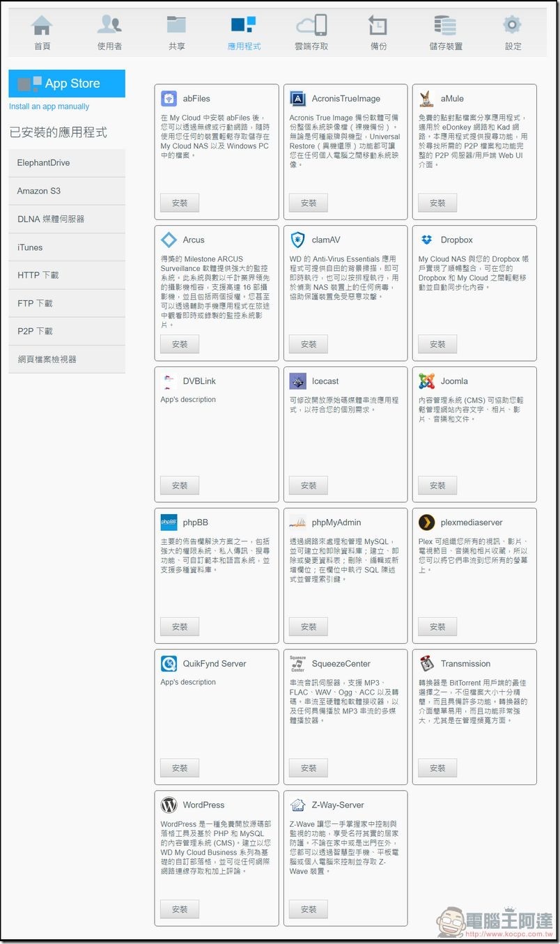Select ElephantDrive in installed apps

[67, 163]
